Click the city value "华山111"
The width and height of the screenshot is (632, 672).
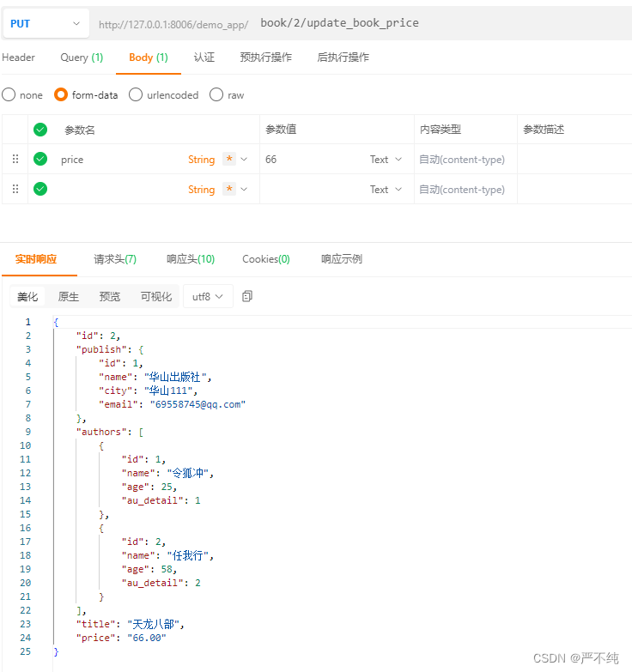click(x=168, y=390)
